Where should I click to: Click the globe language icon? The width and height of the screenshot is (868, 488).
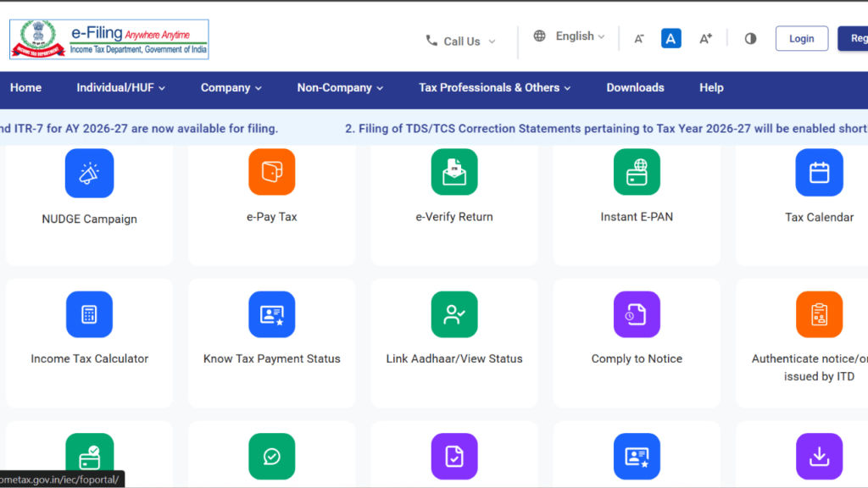pyautogui.click(x=539, y=36)
